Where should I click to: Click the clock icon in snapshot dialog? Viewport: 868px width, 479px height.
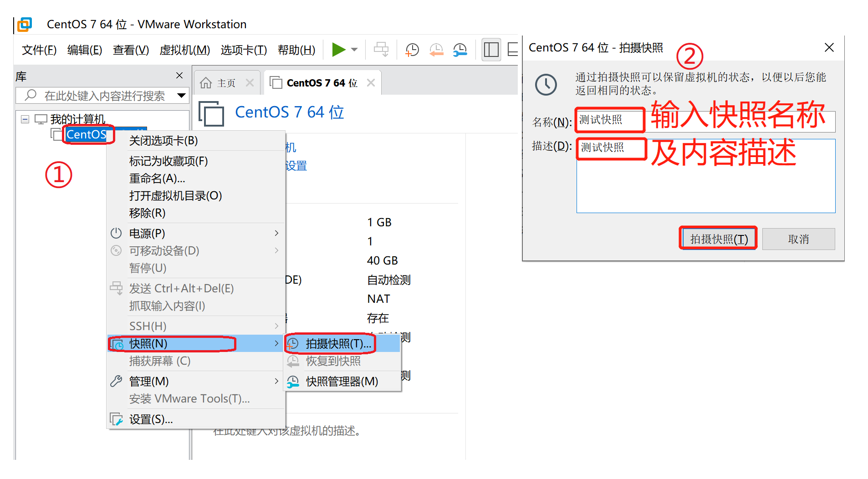[546, 85]
